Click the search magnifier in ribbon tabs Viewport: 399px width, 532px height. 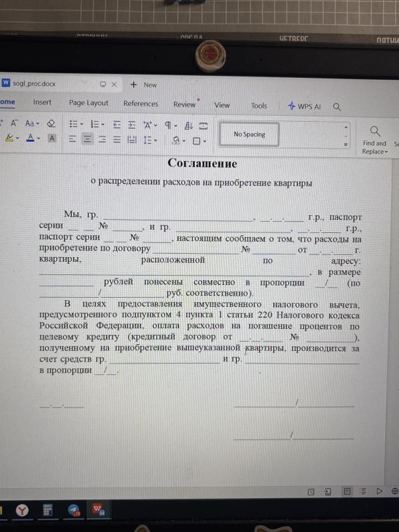click(337, 107)
